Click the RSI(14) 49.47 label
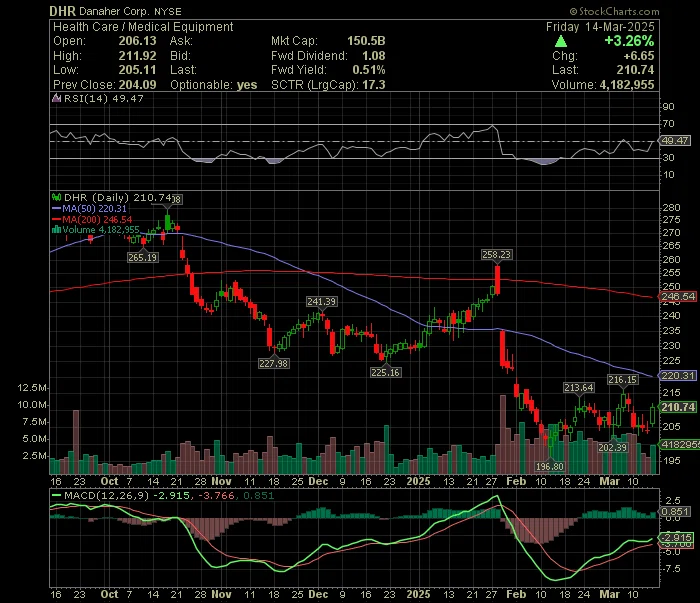Viewport: 700px width, 603px height. pos(104,98)
